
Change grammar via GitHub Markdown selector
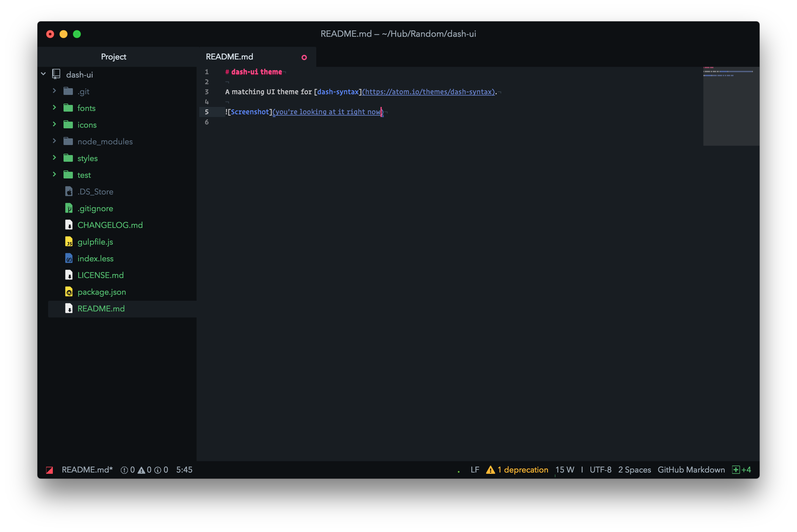click(x=691, y=470)
